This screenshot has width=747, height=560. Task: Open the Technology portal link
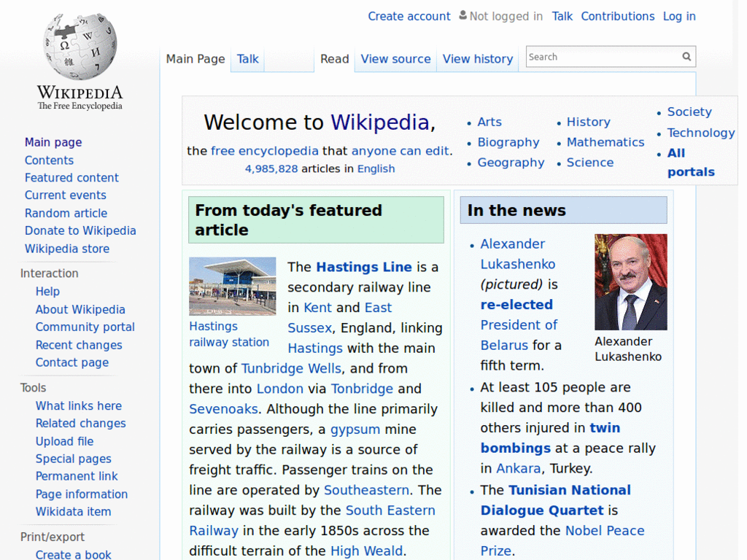click(x=701, y=133)
